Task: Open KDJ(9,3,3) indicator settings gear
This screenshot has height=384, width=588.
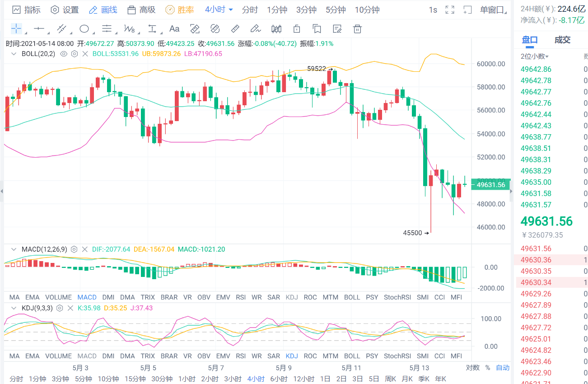Action: coord(60,308)
